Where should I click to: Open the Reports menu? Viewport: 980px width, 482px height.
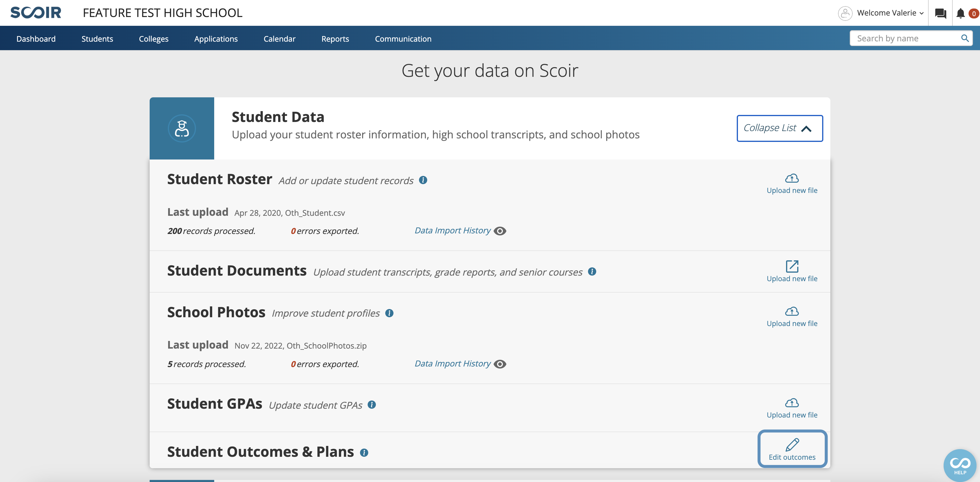pyautogui.click(x=335, y=38)
